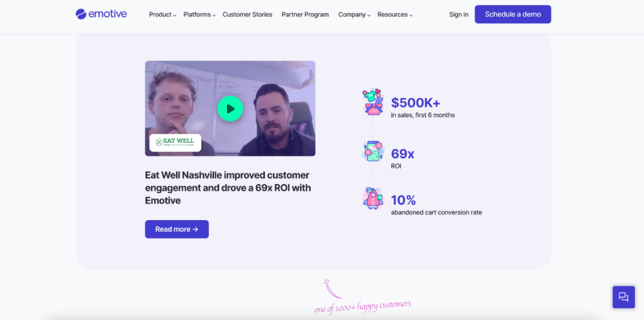This screenshot has height=320, width=644.
Task: Click the 'abandoned cart conversion rate' text
Action: pyautogui.click(x=436, y=212)
